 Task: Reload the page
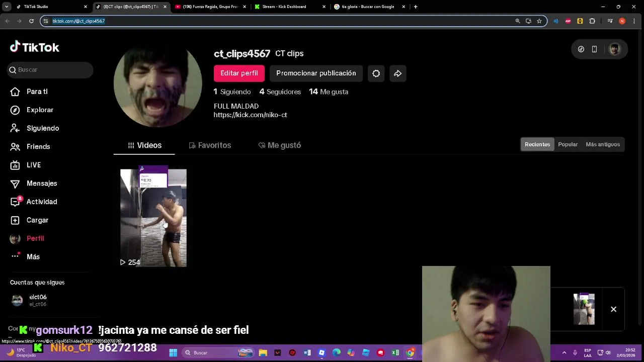coord(31,21)
